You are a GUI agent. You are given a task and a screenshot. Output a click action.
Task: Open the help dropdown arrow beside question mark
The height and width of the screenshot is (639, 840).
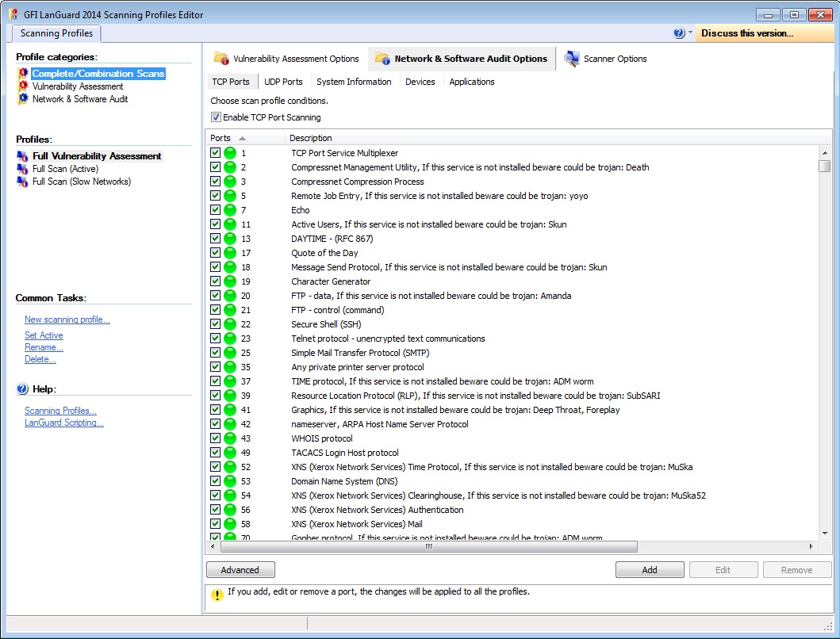click(x=690, y=33)
